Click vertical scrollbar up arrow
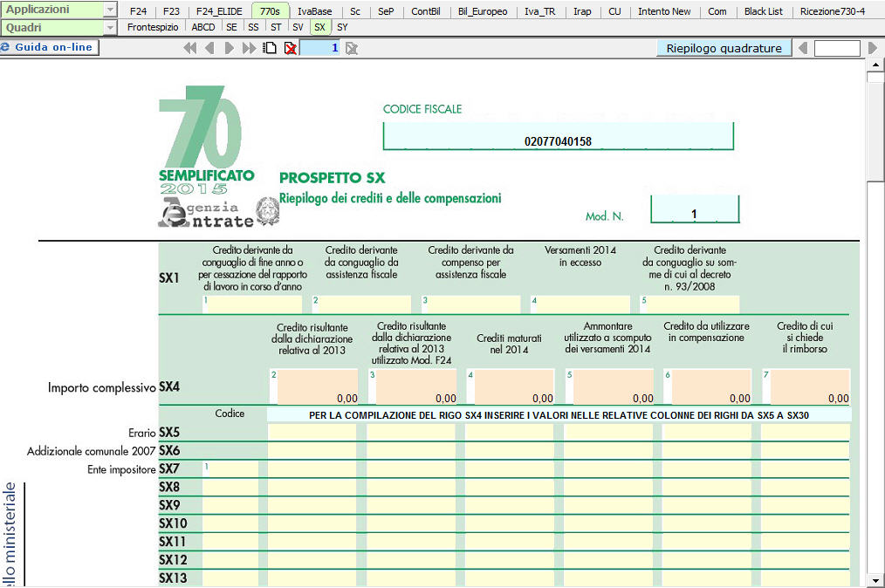Screen dimensions: 885x588 [x=875, y=65]
